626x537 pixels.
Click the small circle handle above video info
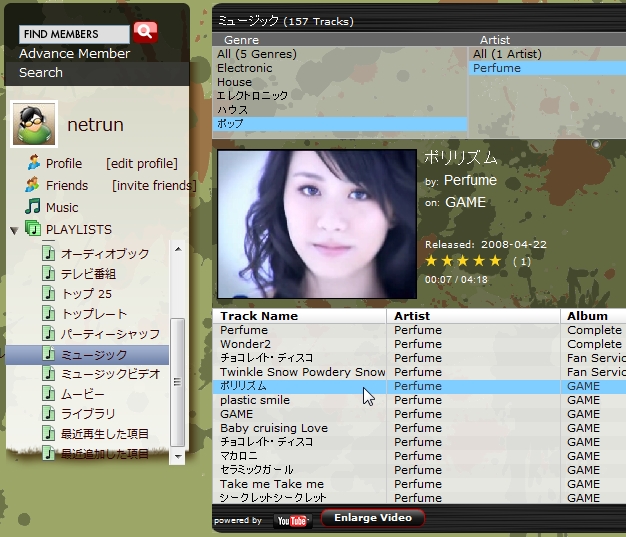coord(596,144)
